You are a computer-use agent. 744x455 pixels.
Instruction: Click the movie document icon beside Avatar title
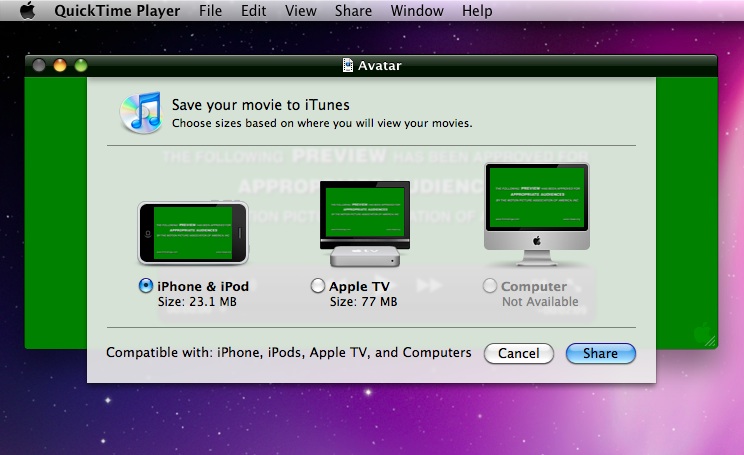tap(348, 65)
